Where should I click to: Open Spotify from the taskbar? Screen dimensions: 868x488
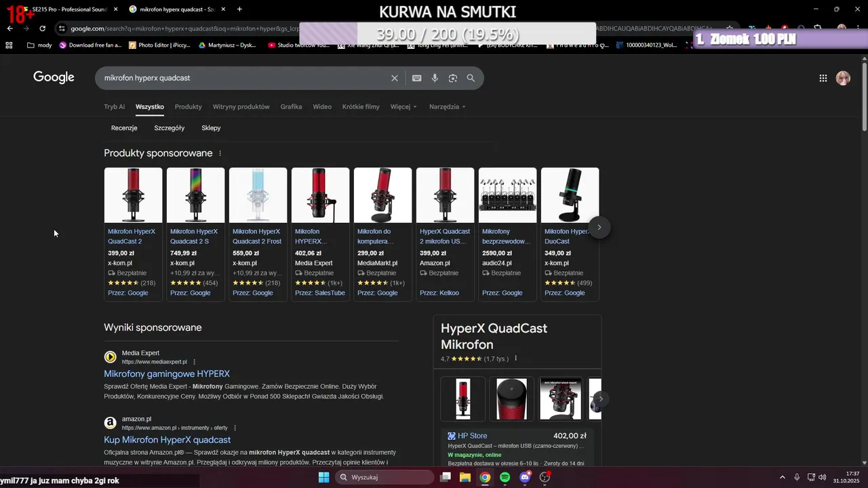coord(505,477)
